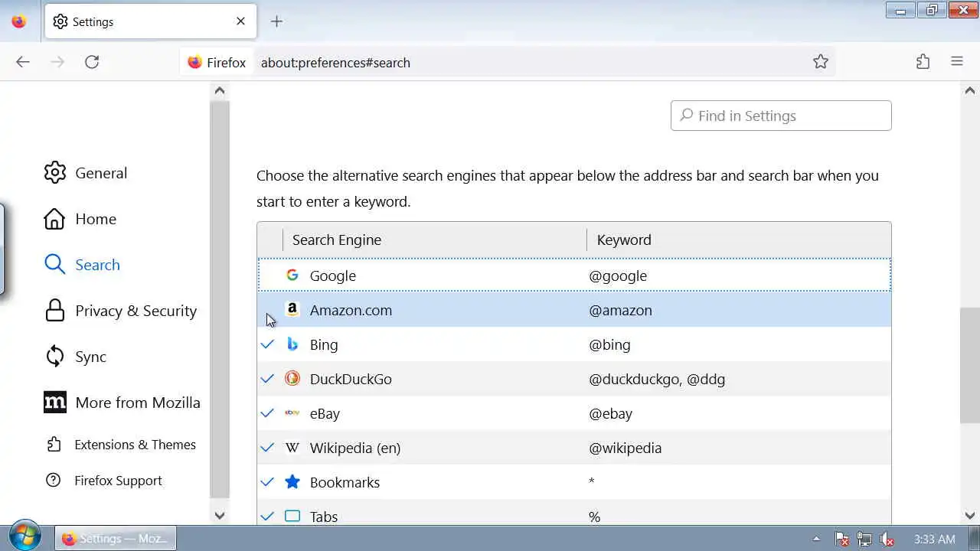This screenshot has width=980, height=551.
Task: Uncheck the Bing search engine checkbox
Action: [267, 344]
